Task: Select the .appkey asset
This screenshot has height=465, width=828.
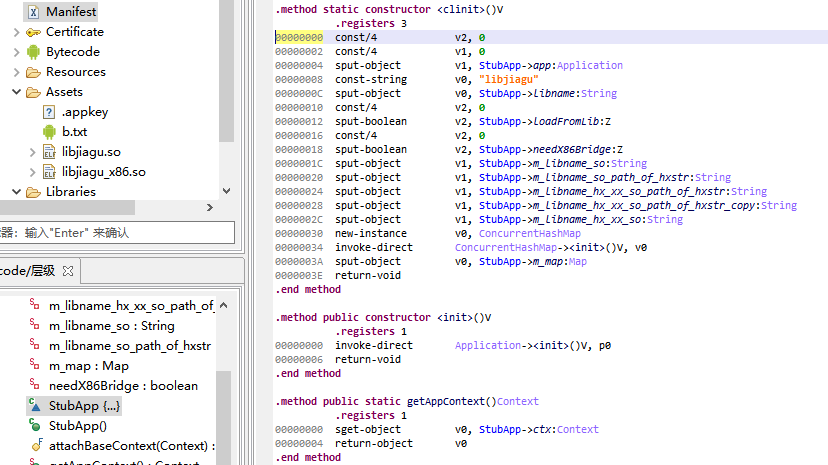Action: pyautogui.click(x=84, y=112)
